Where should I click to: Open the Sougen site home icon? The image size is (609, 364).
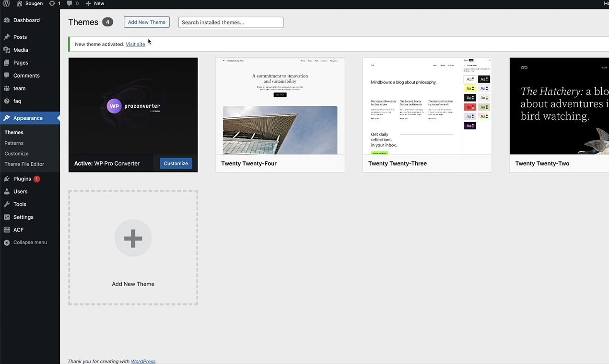pos(20,3)
